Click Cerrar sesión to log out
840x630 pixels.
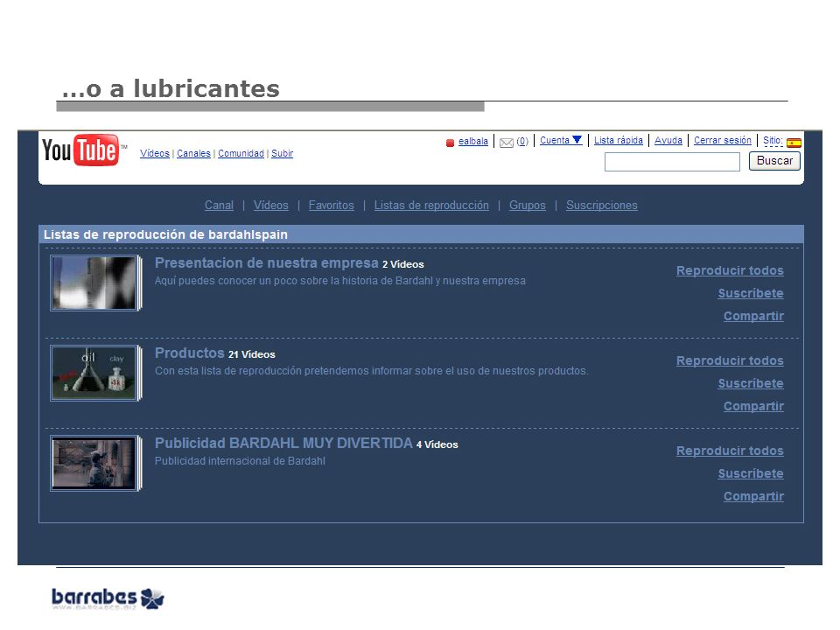coord(722,140)
